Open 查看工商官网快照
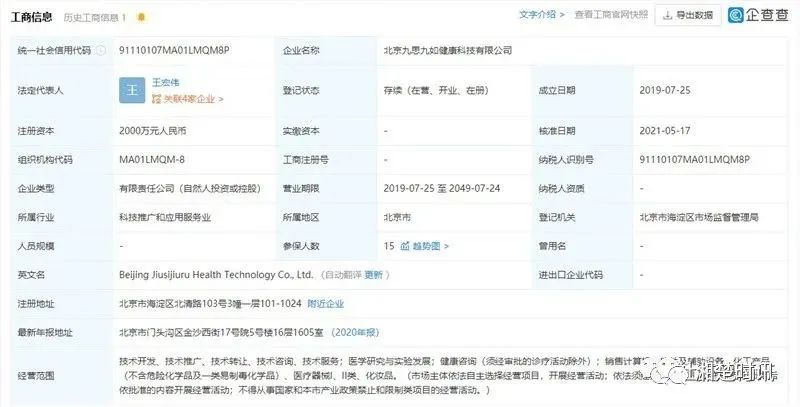Screen dimensions: 800x407 click(x=611, y=15)
